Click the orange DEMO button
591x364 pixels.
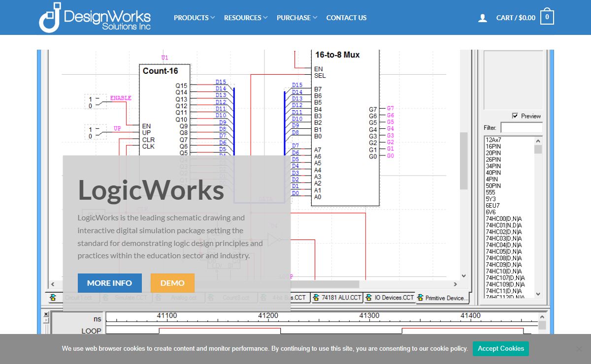coord(172,283)
